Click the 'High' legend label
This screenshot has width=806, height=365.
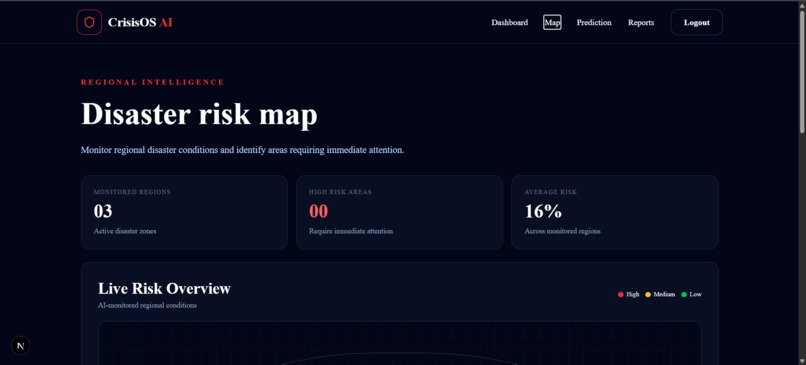pyautogui.click(x=633, y=295)
